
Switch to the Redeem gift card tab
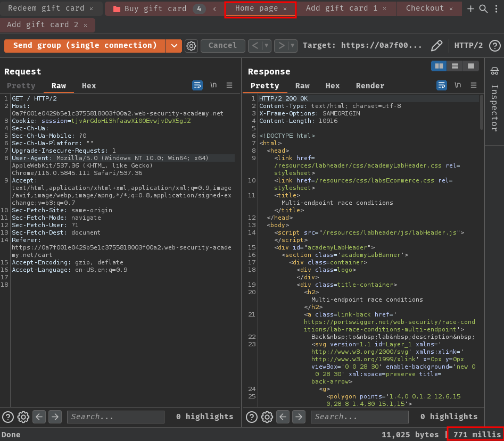click(x=46, y=9)
